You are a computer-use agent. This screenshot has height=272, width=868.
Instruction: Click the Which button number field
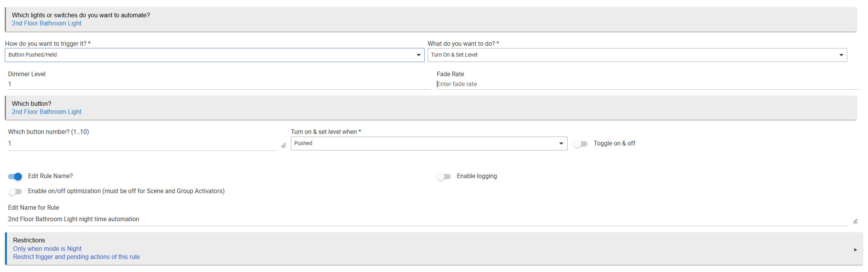142,144
